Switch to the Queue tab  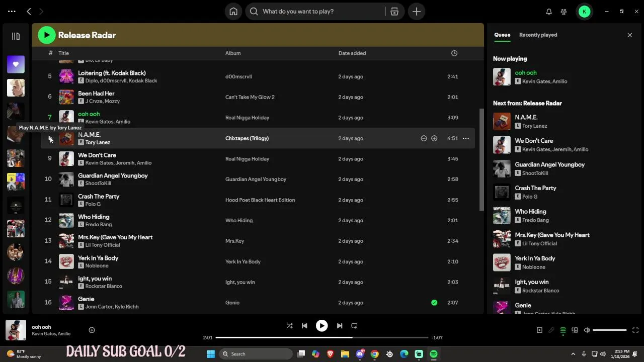502,35
